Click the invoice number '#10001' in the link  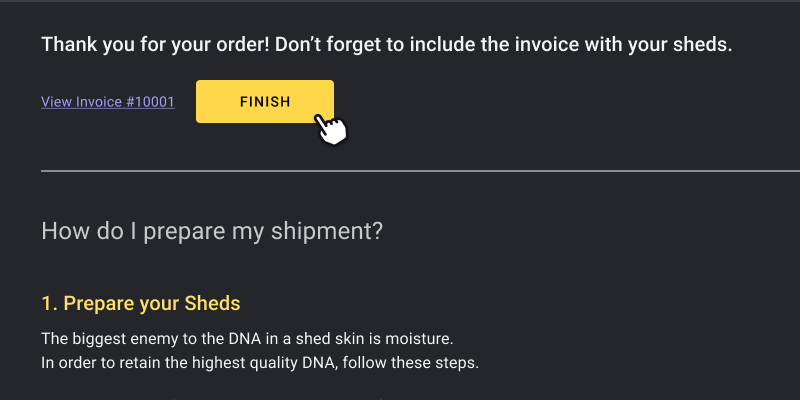[x=150, y=102]
